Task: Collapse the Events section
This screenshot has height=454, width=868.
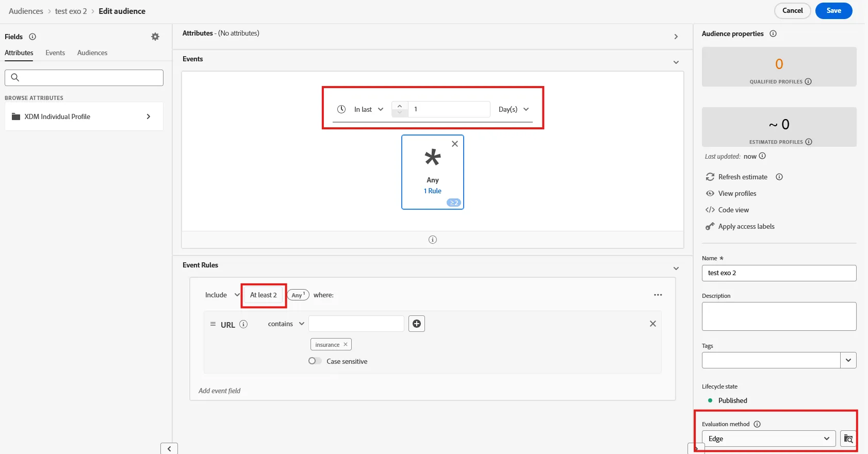Action: pyautogui.click(x=676, y=62)
